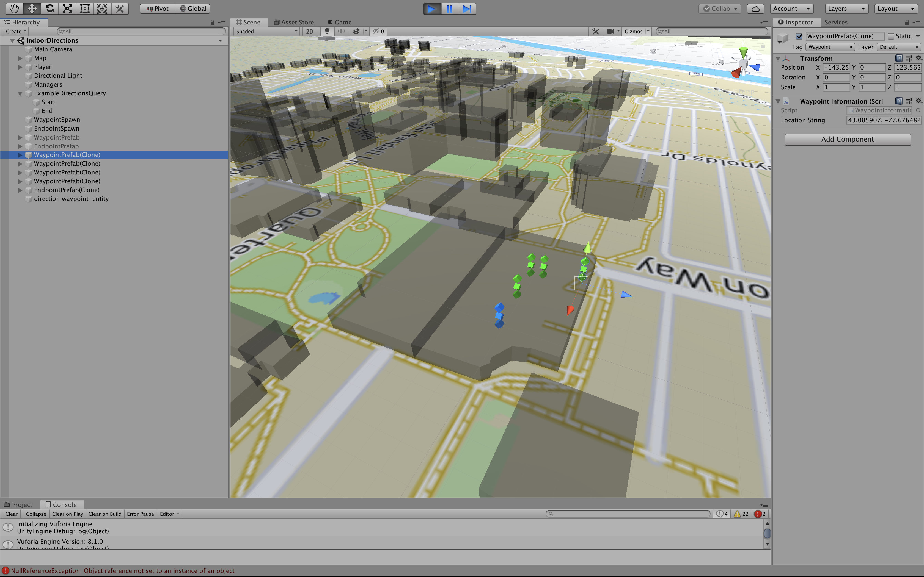Image resolution: width=924 pixels, height=577 pixels.
Task: Edit the Location String field value
Action: pyautogui.click(x=884, y=120)
